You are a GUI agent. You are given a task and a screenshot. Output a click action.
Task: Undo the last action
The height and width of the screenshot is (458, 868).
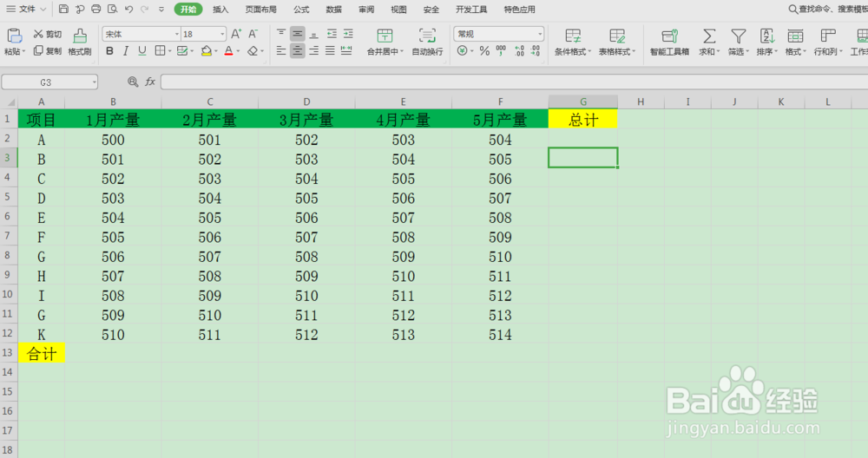[x=129, y=9]
